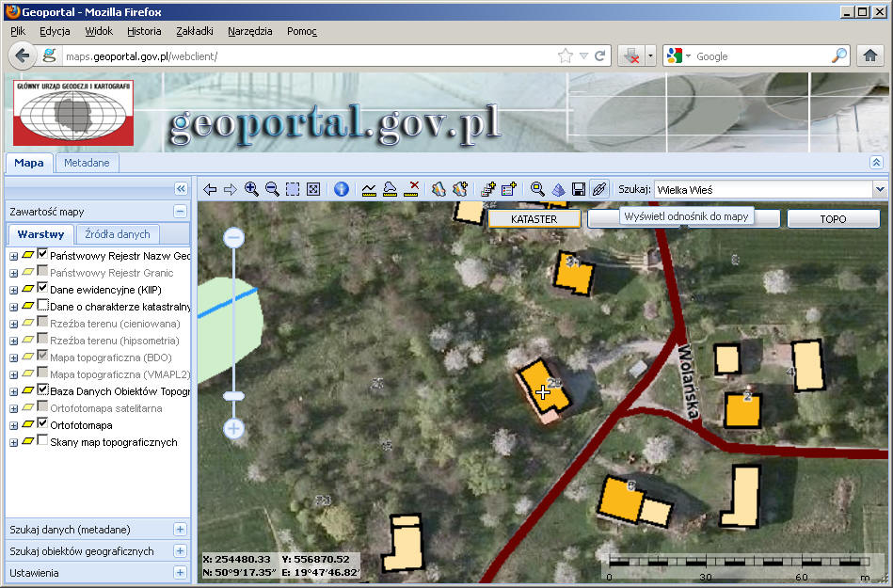Select the measure area polygon tool
The image size is (893, 588).
(x=390, y=189)
